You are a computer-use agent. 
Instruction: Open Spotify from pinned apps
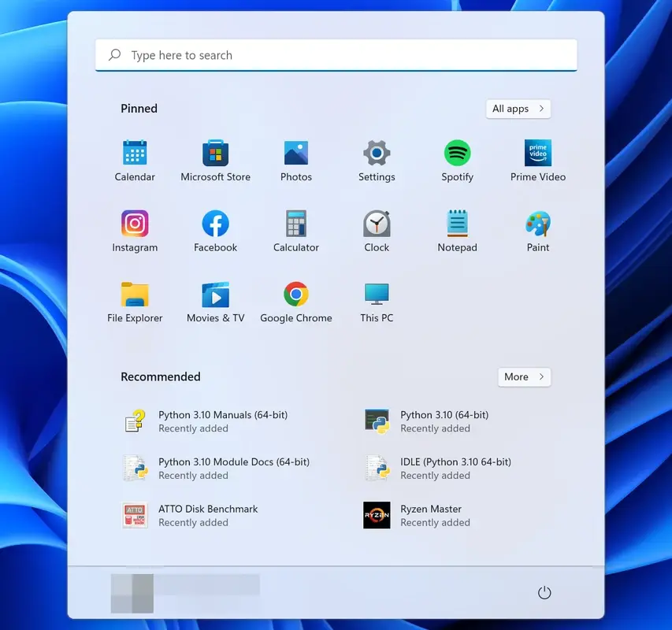[457, 154]
